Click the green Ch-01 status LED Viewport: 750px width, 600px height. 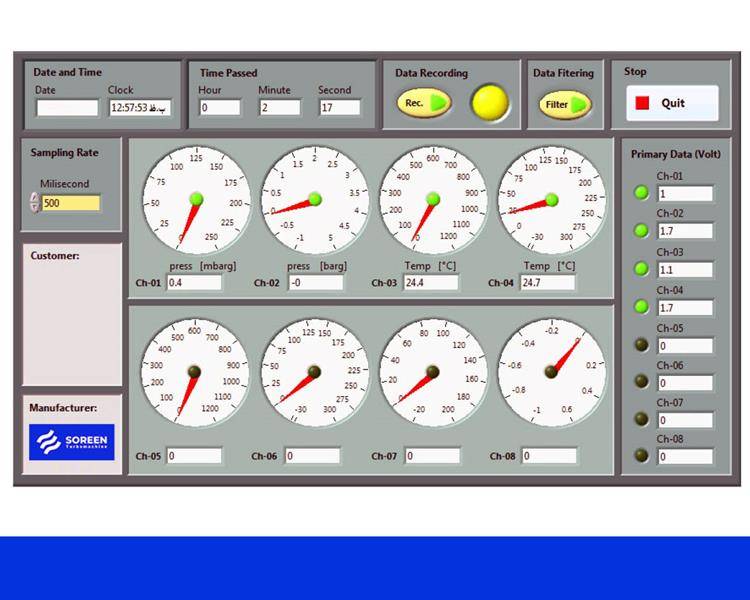pyautogui.click(x=641, y=192)
